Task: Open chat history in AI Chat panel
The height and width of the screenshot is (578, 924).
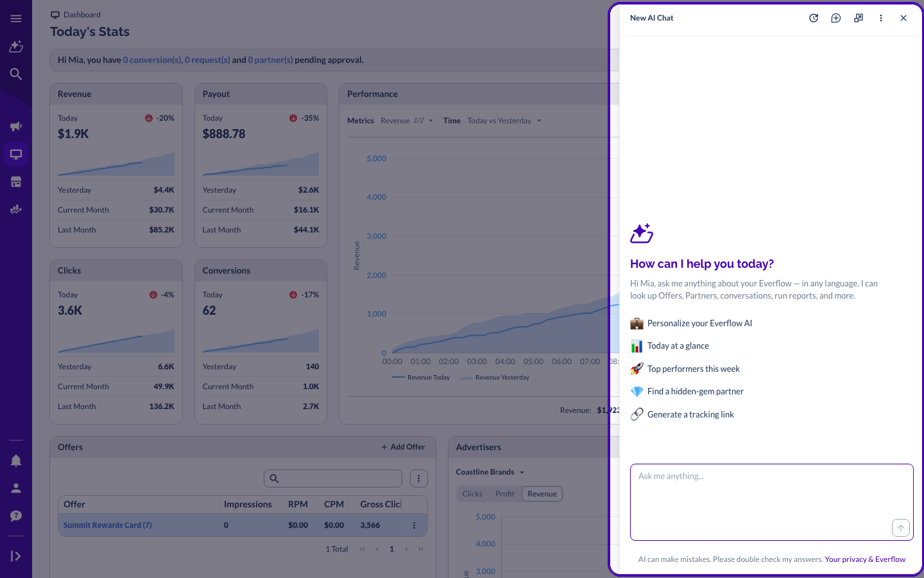Action: [814, 18]
